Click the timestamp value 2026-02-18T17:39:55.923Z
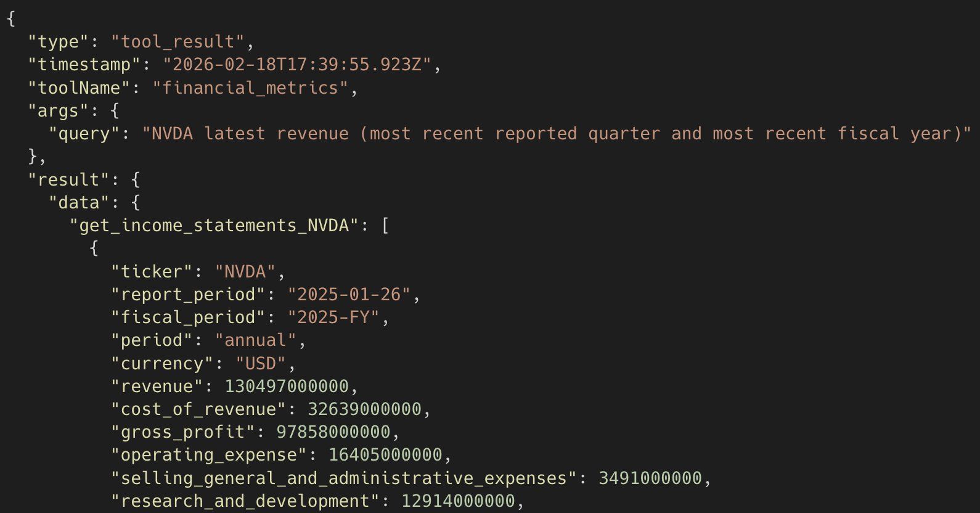The width and height of the screenshot is (980, 513). pyautogui.click(x=297, y=65)
